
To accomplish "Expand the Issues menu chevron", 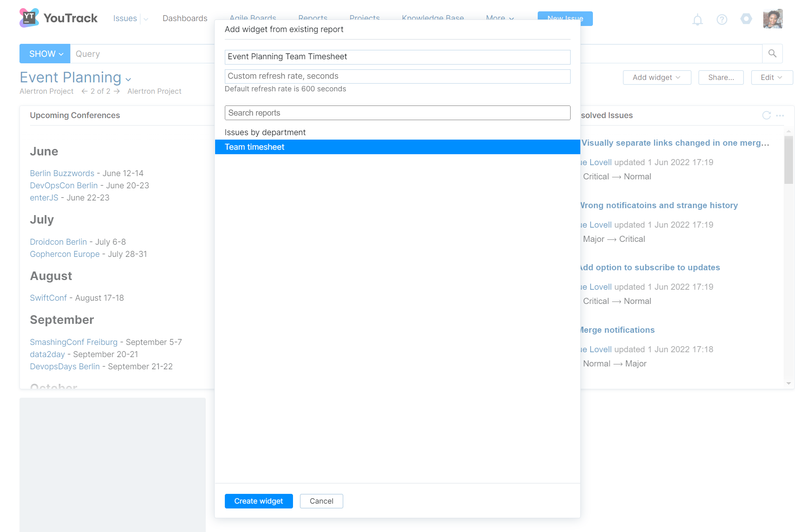I will tap(146, 19).
